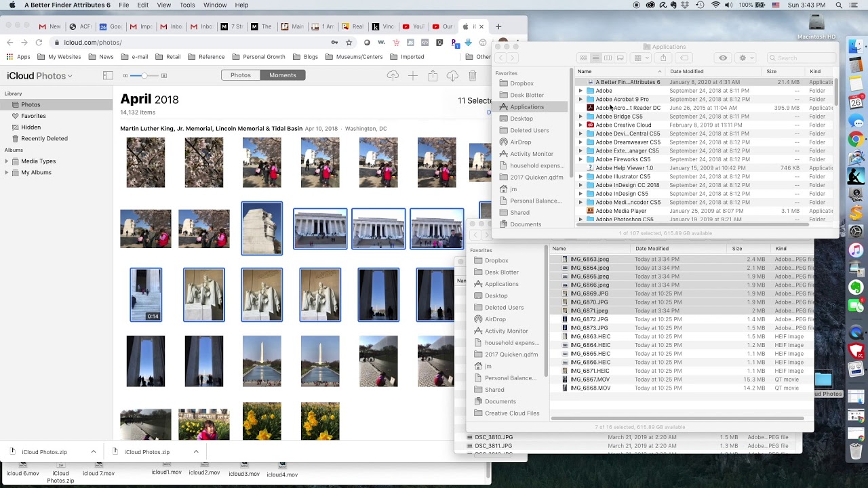Click AirDrop in Applications window sidebar
The height and width of the screenshot is (488, 868).
520,142
